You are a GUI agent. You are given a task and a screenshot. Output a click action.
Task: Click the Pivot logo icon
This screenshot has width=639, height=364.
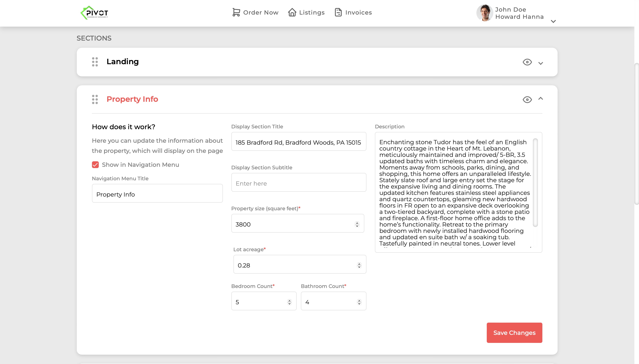click(x=94, y=12)
